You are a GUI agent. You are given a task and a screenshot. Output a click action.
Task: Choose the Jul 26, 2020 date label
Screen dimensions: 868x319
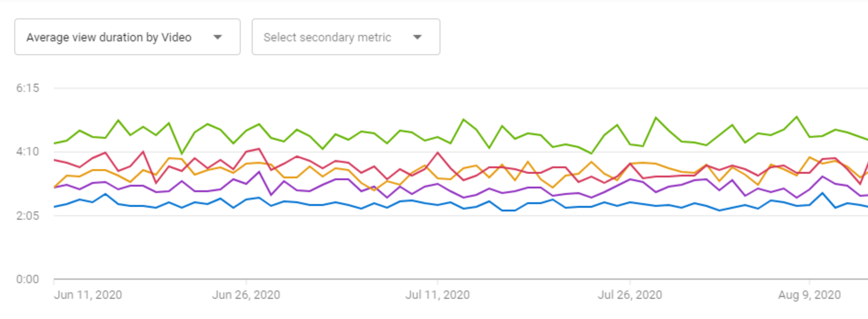pyautogui.click(x=630, y=295)
